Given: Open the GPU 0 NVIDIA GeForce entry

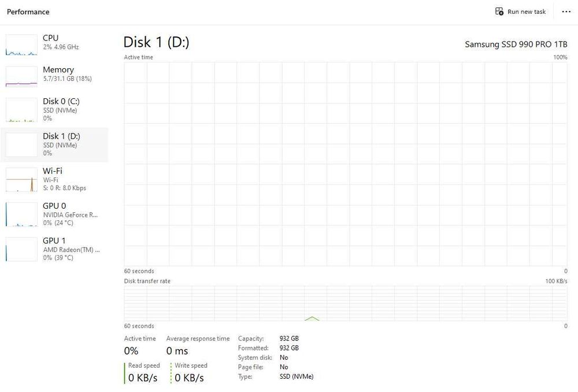Looking at the screenshot, I should [x=54, y=215].
